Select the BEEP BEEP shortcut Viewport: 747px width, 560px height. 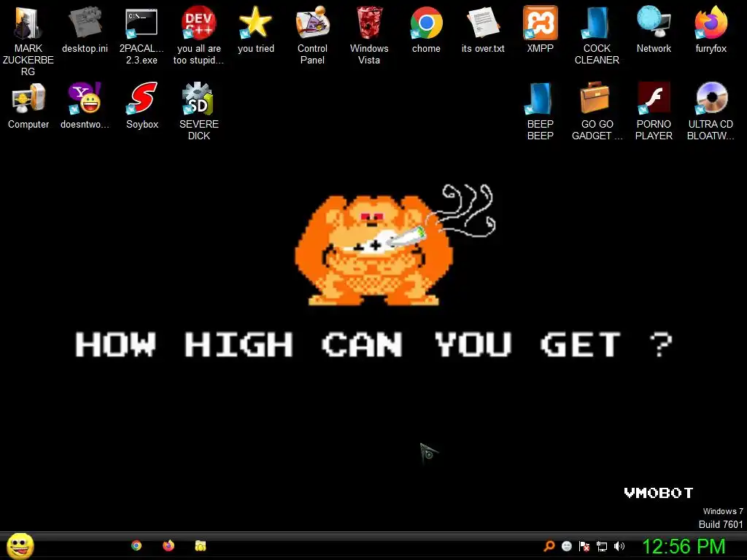tap(540, 98)
